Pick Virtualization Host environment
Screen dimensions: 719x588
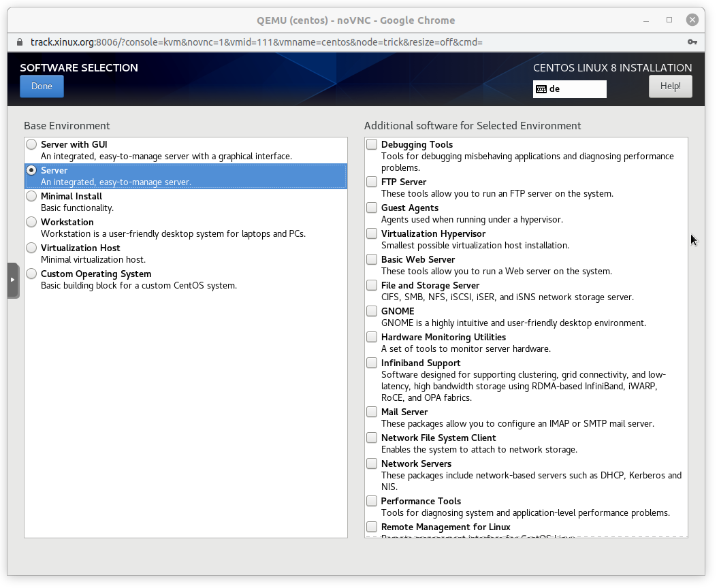coord(32,248)
